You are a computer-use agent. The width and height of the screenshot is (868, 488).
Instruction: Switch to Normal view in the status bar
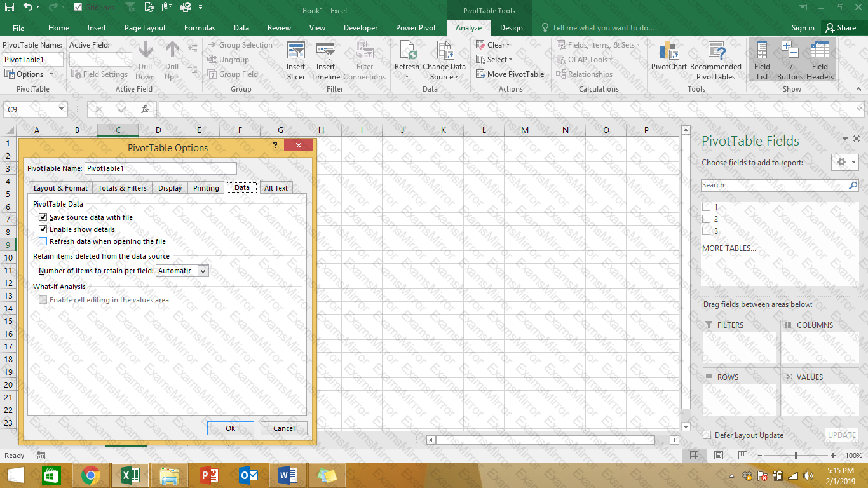[x=694, y=456]
